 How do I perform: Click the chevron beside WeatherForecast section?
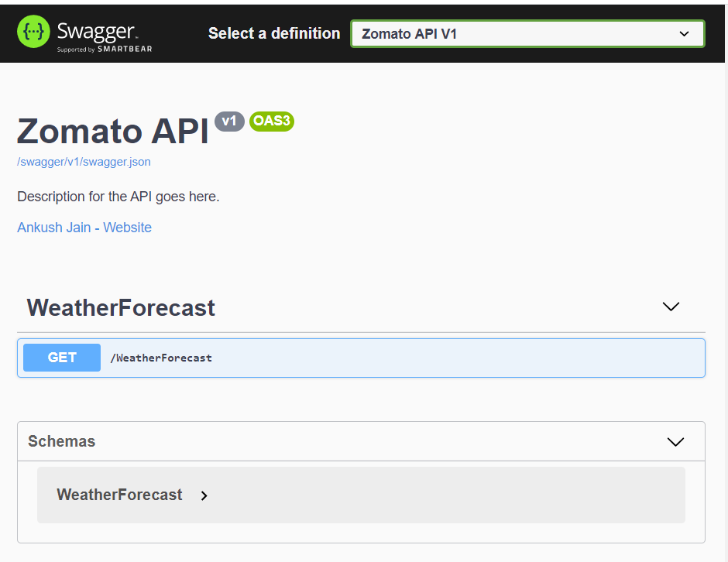(x=671, y=307)
